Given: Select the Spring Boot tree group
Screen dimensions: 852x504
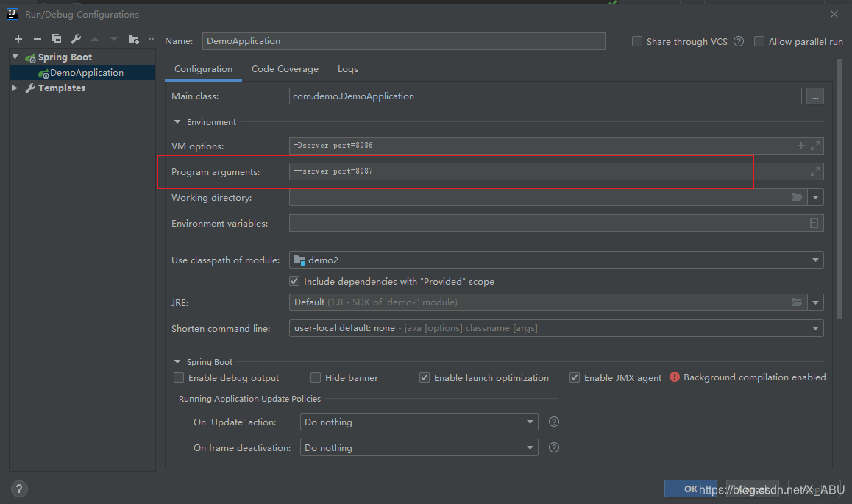Looking at the screenshot, I should point(65,57).
